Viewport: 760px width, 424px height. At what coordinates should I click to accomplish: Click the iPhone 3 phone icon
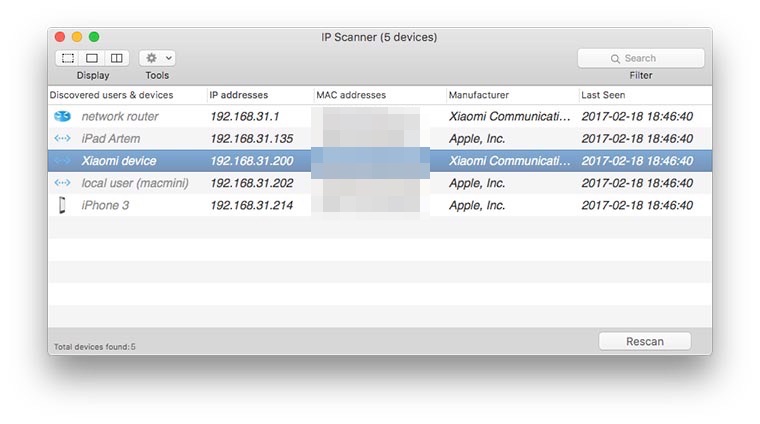tap(62, 205)
